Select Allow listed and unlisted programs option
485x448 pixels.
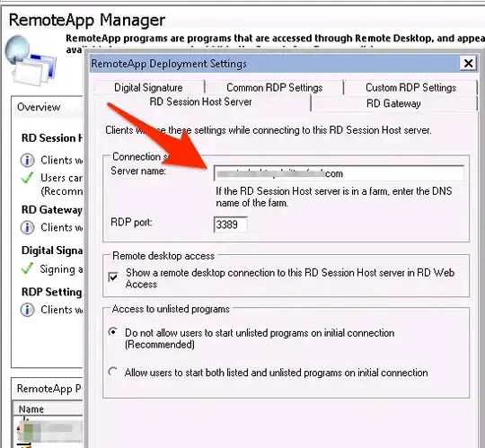tap(113, 372)
